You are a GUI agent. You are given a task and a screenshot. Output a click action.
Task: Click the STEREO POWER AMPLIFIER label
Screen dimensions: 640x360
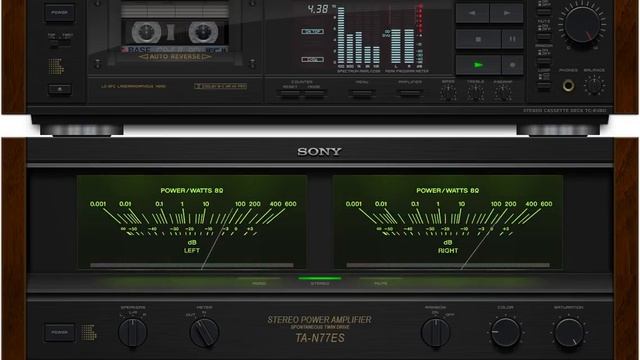click(x=320, y=320)
